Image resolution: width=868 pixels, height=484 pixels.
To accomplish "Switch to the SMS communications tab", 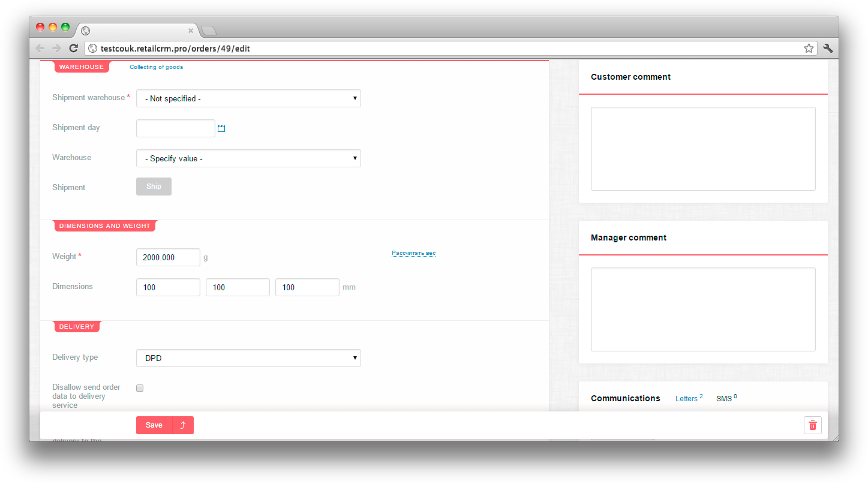I will [724, 398].
